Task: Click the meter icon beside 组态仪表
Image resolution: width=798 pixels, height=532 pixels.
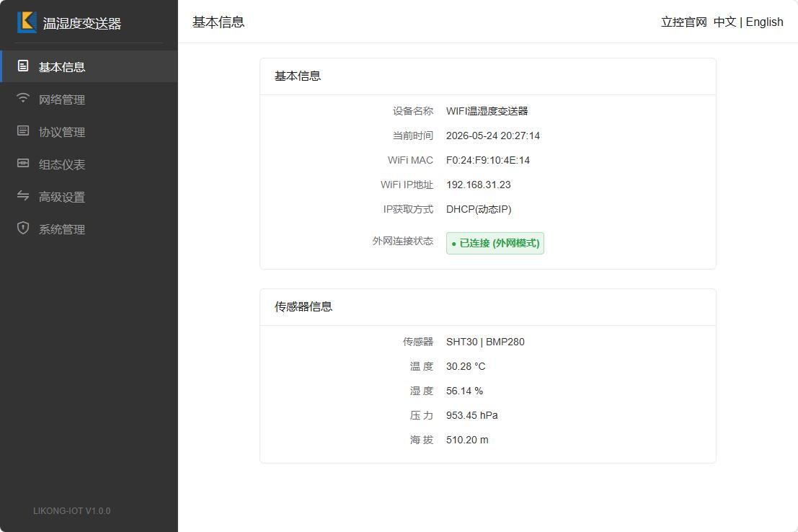Action: 23,163
